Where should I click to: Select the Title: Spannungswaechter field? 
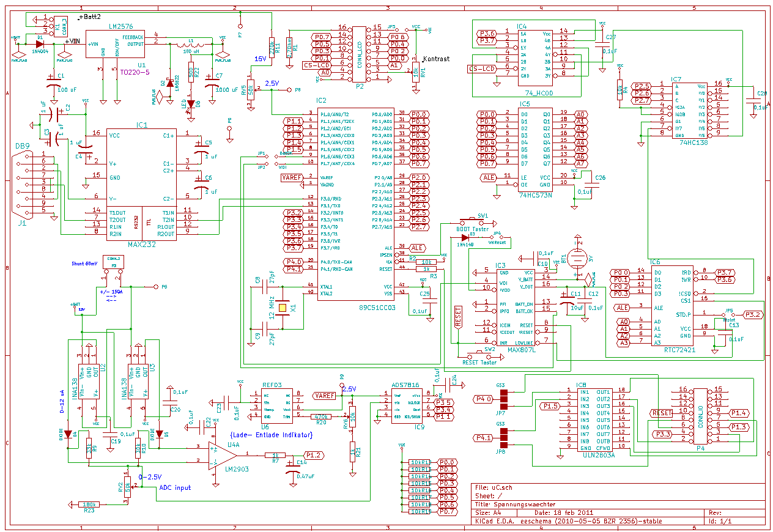(x=515, y=504)
